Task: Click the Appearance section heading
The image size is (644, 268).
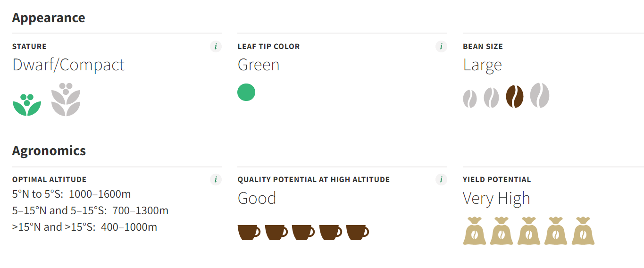Action: tap(49, 18)
